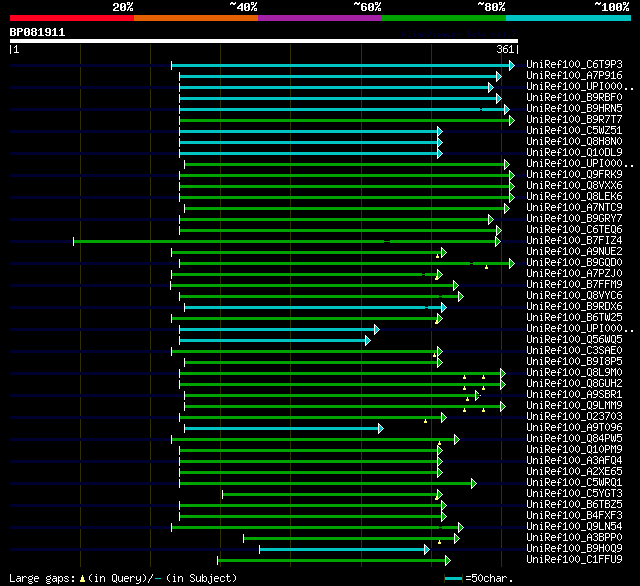Select the UniRef100_Q8GUH2 entry
Image resolution: width=640 pixels, height=586 pixels.
574,384
